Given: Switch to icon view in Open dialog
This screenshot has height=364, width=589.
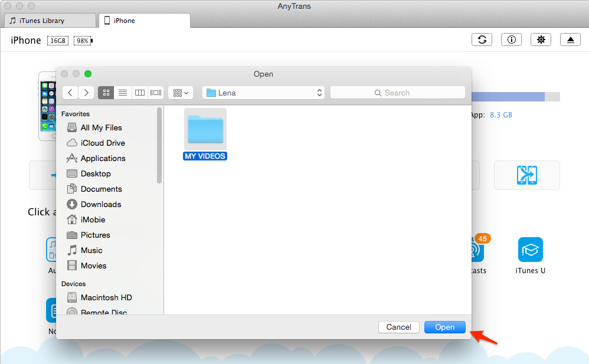Looking at the screenshot, I should point(106,93).
